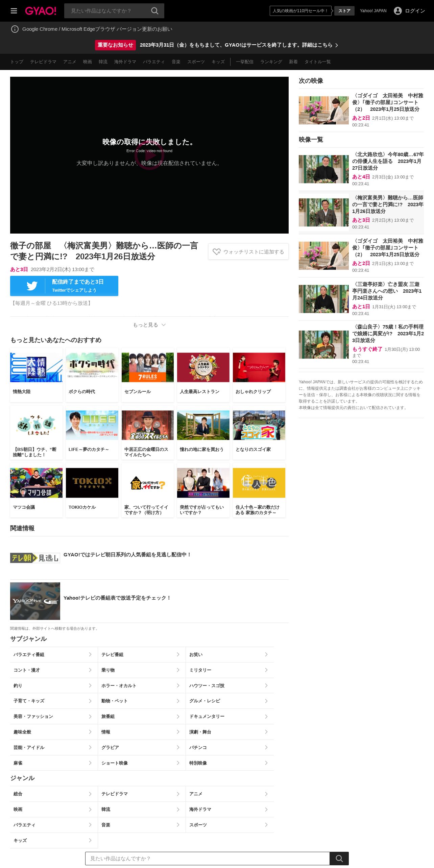Viewport: 434px width, 868px height.
Task: Open スポーツ genre link at bottom
Action: [x=230, y=825]
